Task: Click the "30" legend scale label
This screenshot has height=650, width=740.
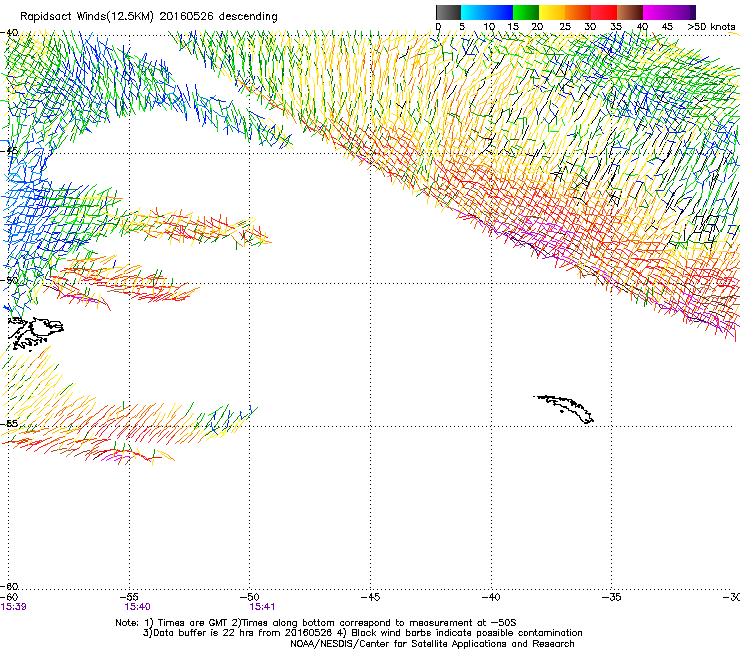Action: coord(590,27)
